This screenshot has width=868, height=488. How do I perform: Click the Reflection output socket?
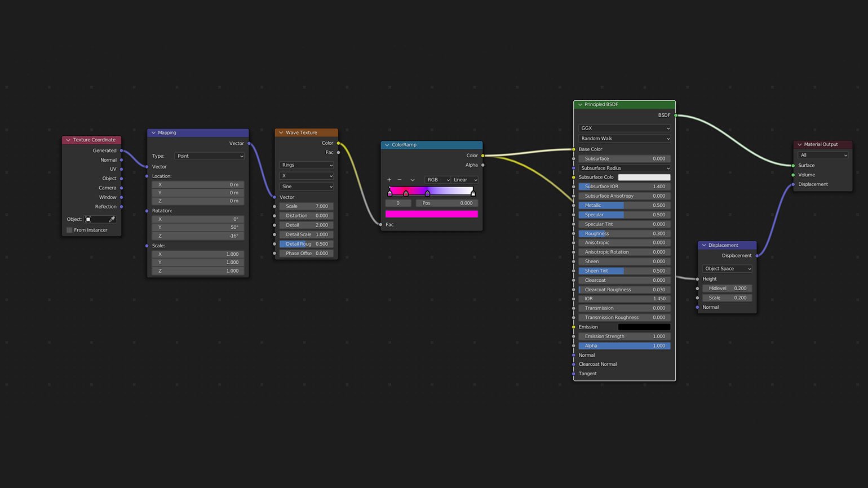click(121, 207)
